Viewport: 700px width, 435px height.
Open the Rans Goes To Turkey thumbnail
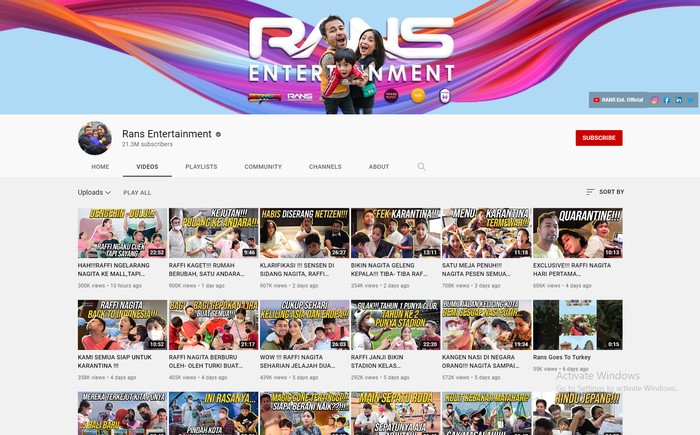(x=578, y=325)
